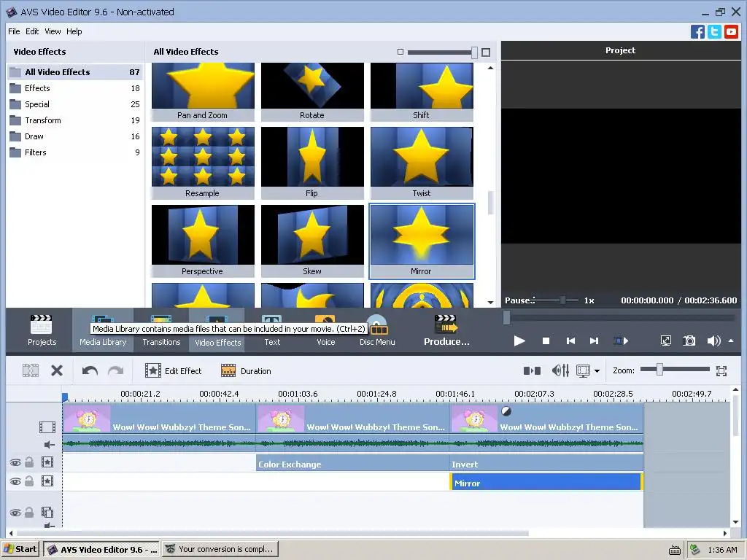Open the Filters category folder
Viewport: 747px width, 560px height.
tap(75, 152)
